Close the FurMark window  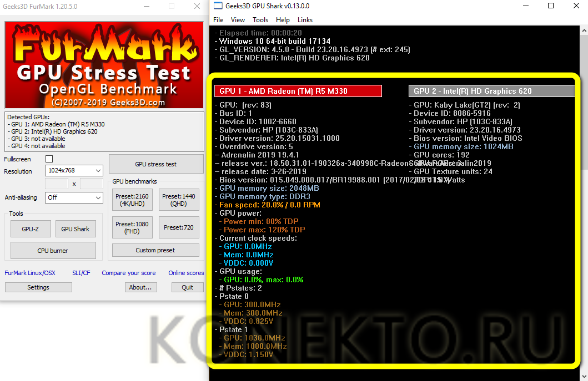[x=197, y=6]
